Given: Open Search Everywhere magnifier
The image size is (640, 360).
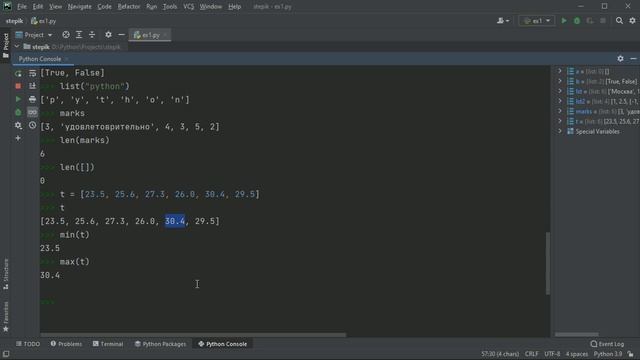Looking at the screenshot, I should (619, 20).
